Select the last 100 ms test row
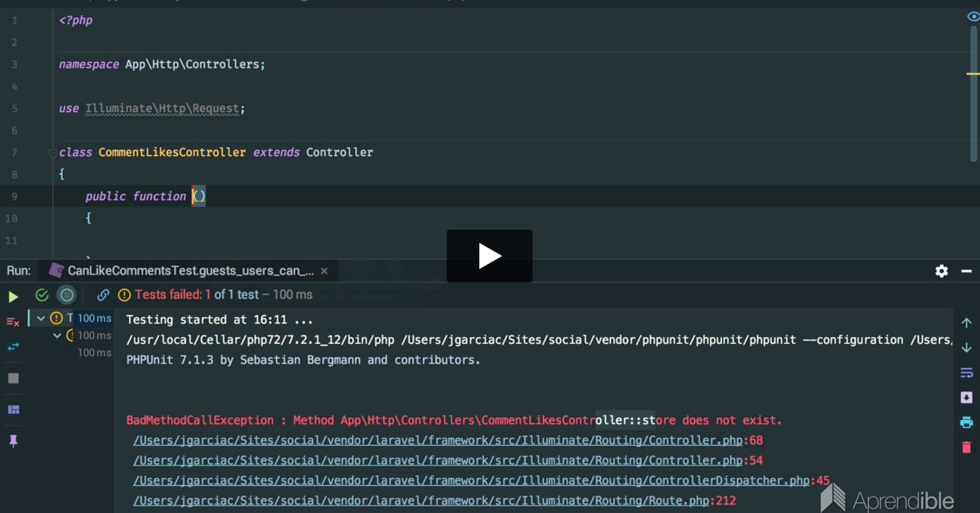 coord(94,353)
